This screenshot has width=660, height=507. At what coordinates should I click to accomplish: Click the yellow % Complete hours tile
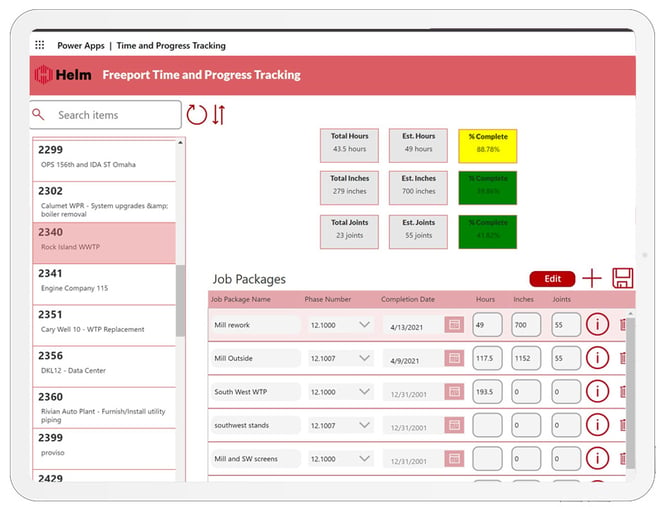(487, 146)
